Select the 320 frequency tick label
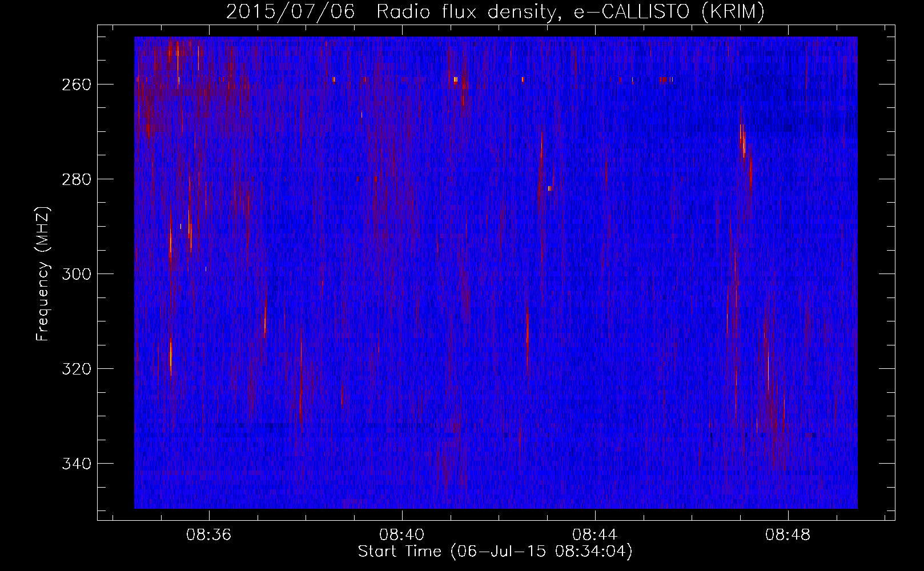 click(x=76, y=369)
